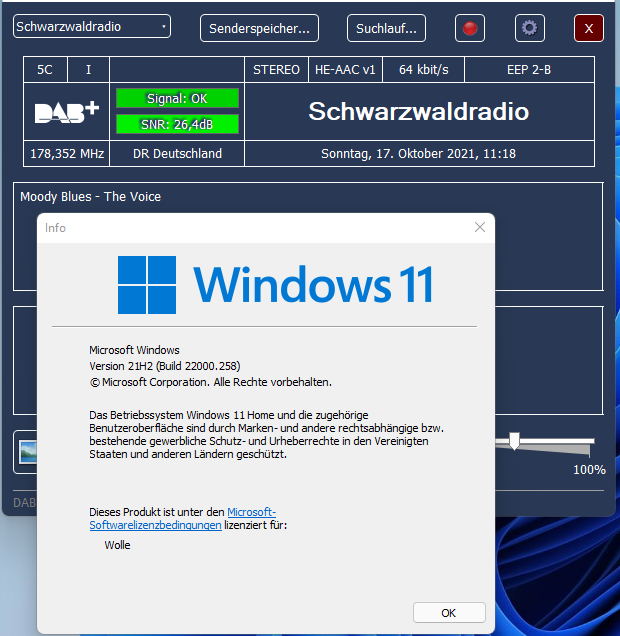Click the large Schwarzwaldradio station name

click(418, 111)
